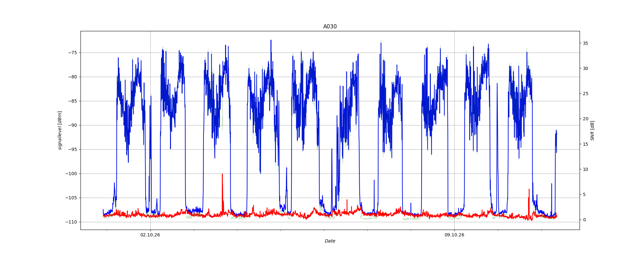Click the "Date" x-axis label
Viewport: 644px width, 258px height.
(x=330, y=241)
